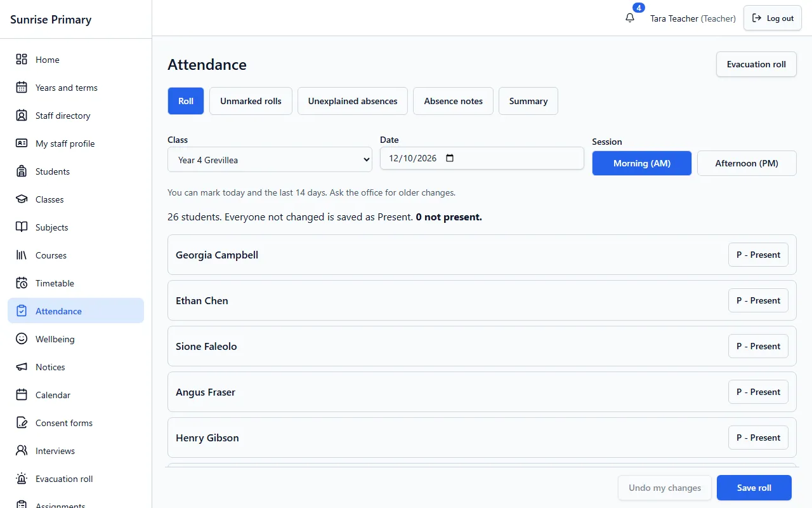
Task: Click the Students backpack icon
Action: coord(22,171)
